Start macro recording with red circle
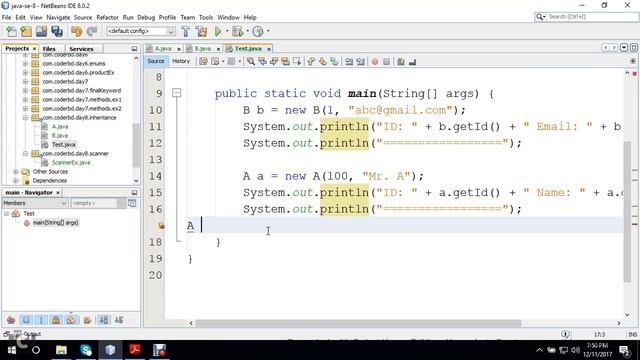Screen dimensions: 640x360 pyautogui.click(x=375, y=62)
